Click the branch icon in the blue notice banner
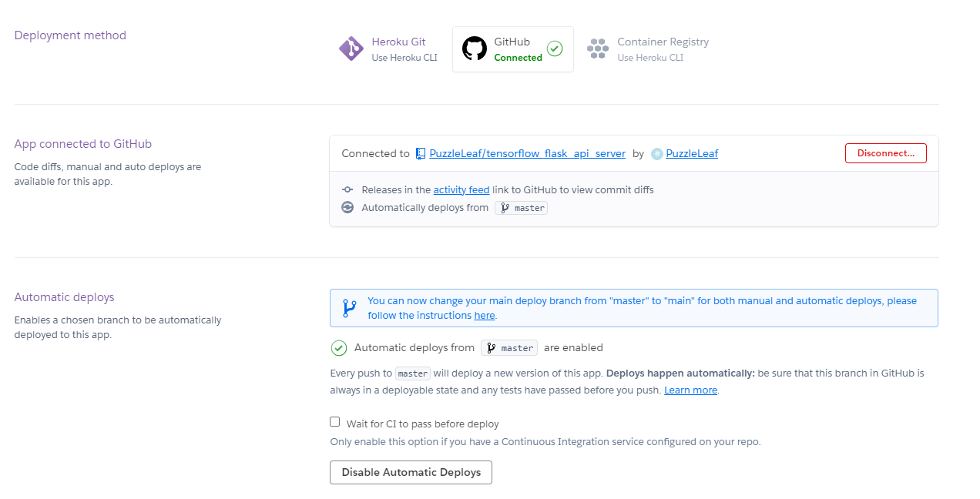This screenshot has height=499, width=980. [x=350, y=308]
